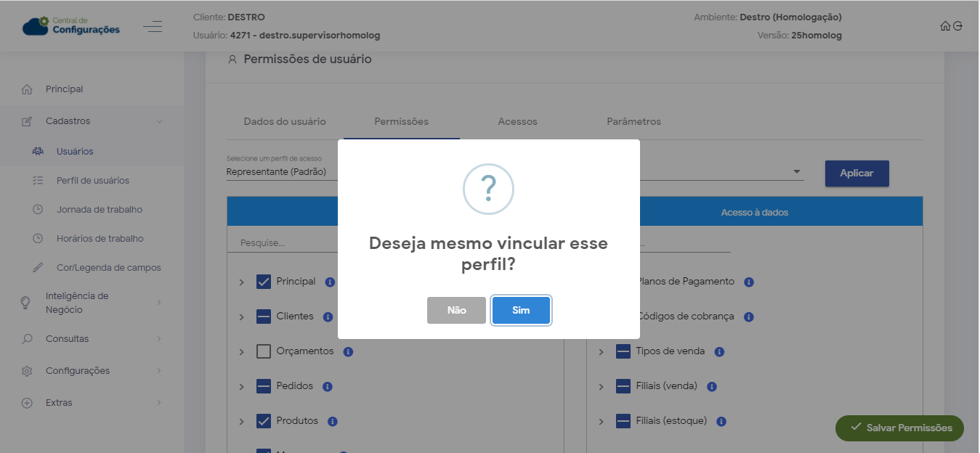The width and height of the screenshot is (980, 453).
Task: Click the Códigos de cobrança label
Action: (685, 316)
